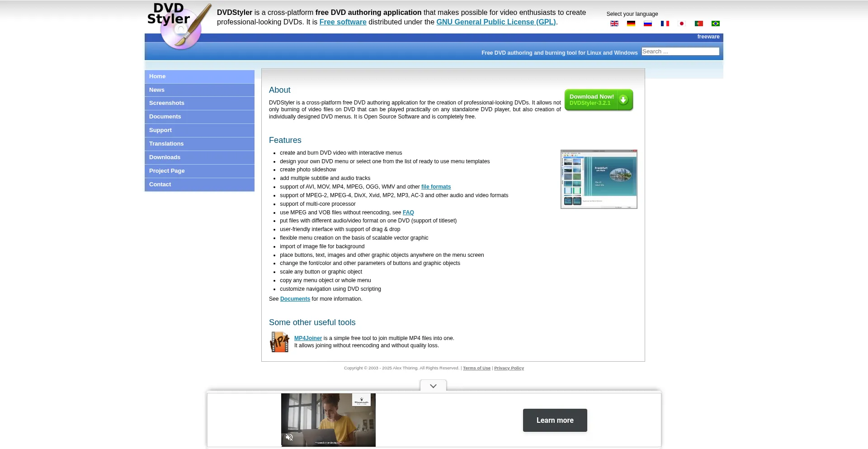This screenshot has height=449, width=868.
Task: Open the Translations page from sidebar
Action: (x=166, y=144)
